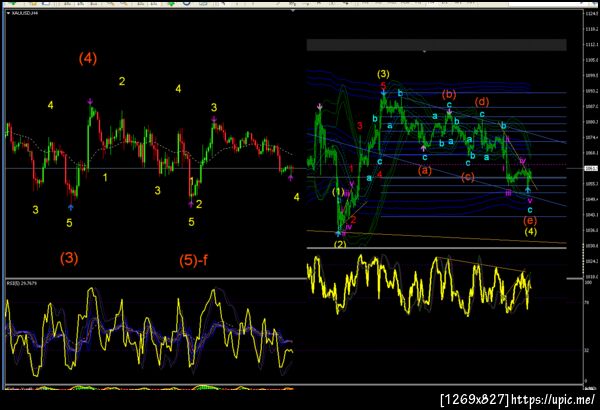Screen dimensions: 600x410
Task: Click the chart shift triangle marker at top
Action: point(293,11)
